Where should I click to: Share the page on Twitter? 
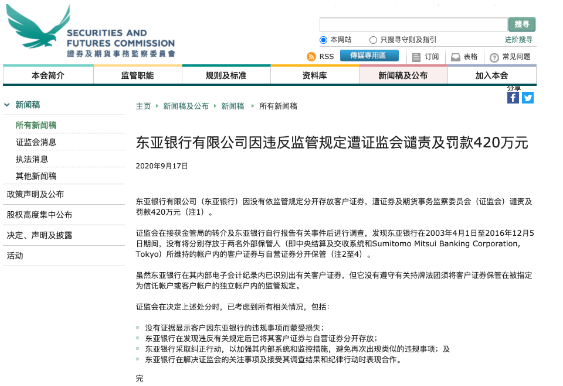(x=528, y=98)
